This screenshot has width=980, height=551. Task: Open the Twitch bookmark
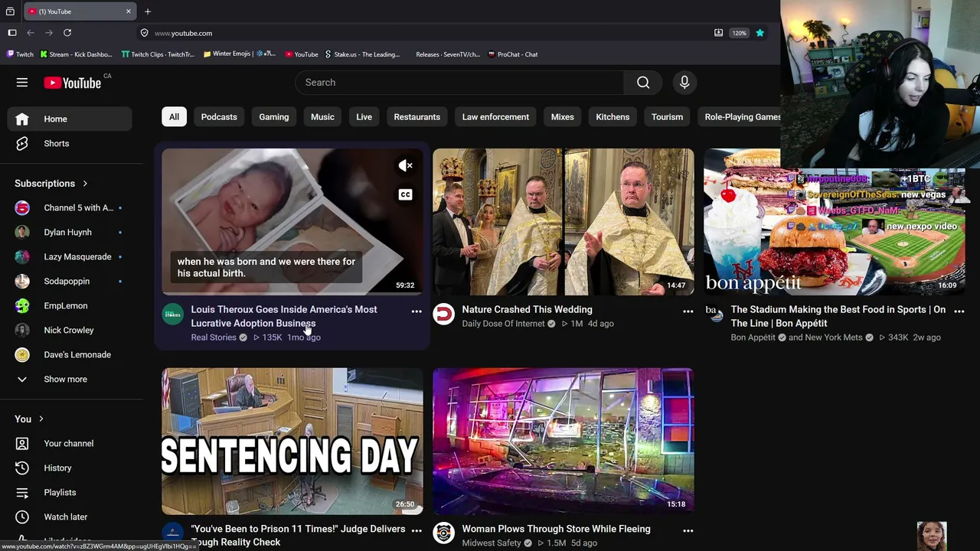(20, 54)
